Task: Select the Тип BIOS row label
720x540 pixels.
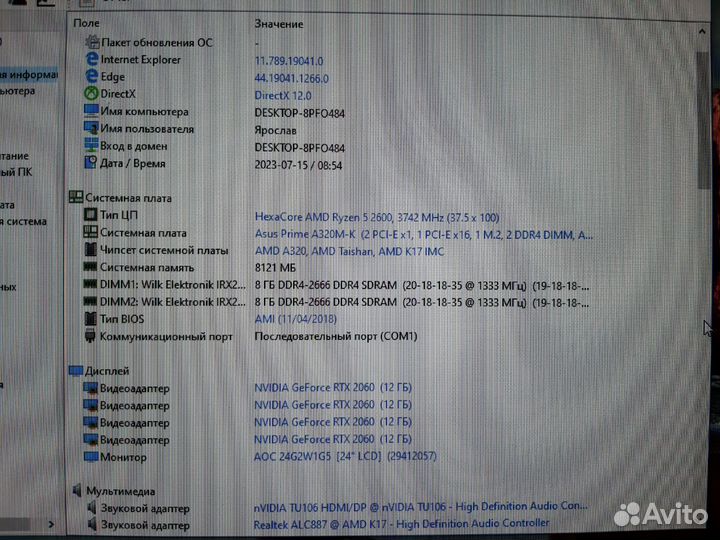Action: [122, 319]
